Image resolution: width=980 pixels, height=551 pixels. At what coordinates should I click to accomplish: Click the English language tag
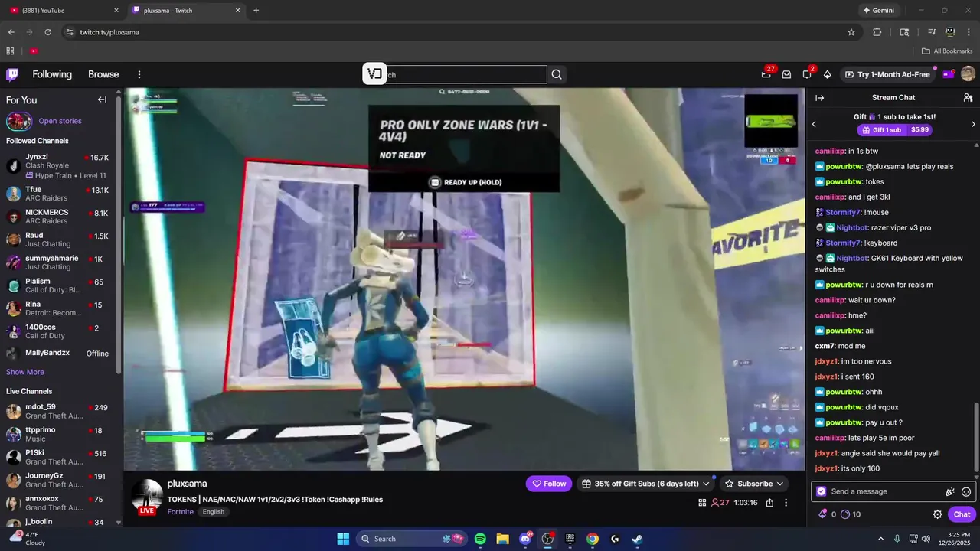[x=214, y=512]
